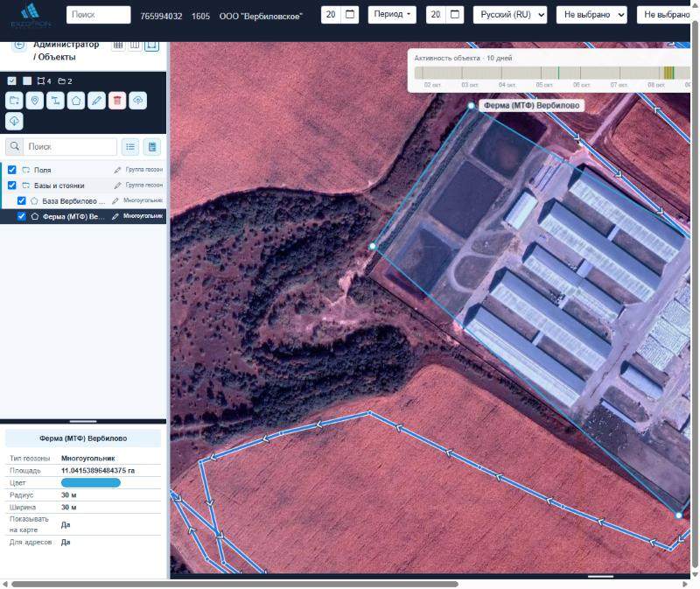
Task: Toggle the select-all checkbox in dark toolbar
Action: click(x=12, y=81)
